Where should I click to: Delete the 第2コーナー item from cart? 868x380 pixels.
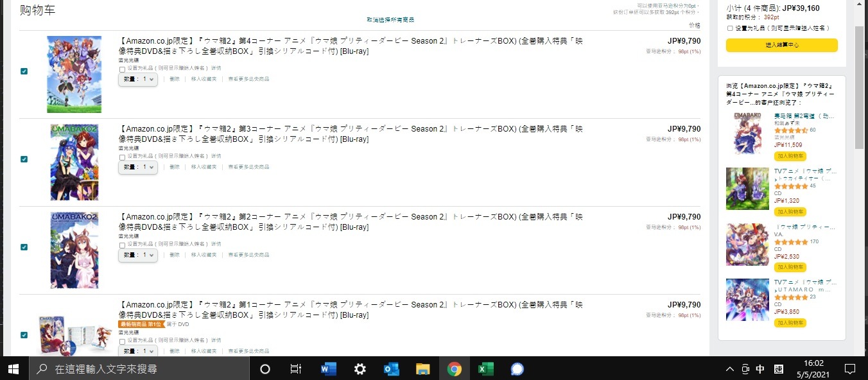tap(175, 255)
